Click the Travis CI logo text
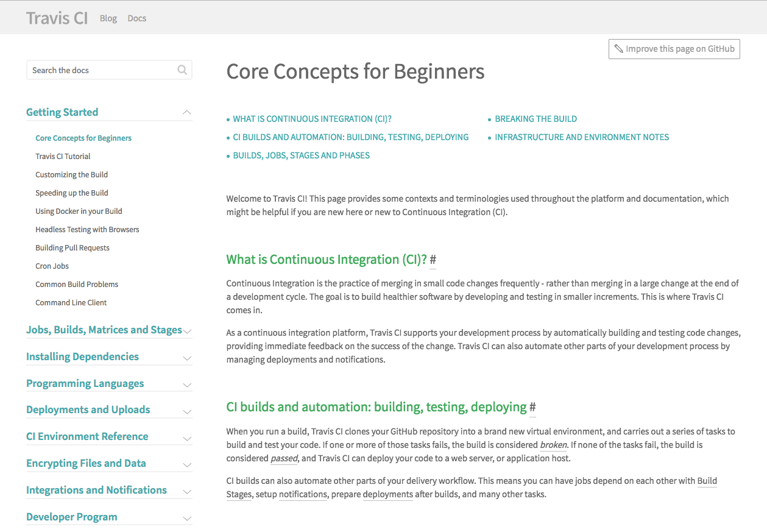This screenshot has width=767, height=532. 57,18
